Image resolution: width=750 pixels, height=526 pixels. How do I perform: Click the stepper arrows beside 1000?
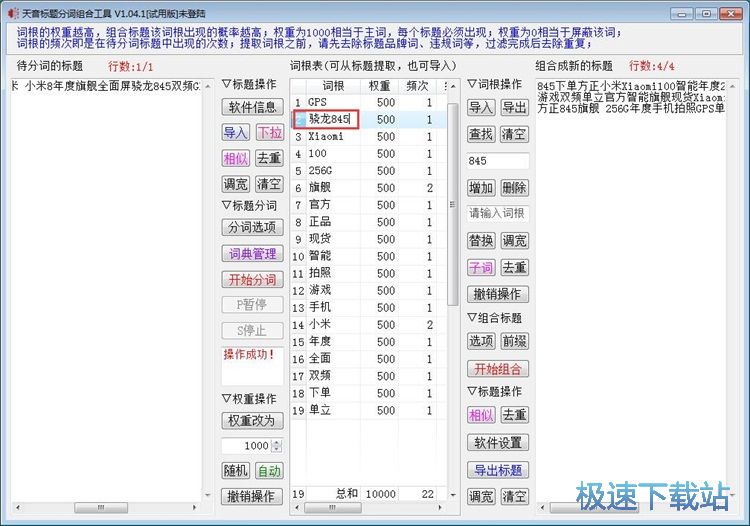(x=276, y=446)
